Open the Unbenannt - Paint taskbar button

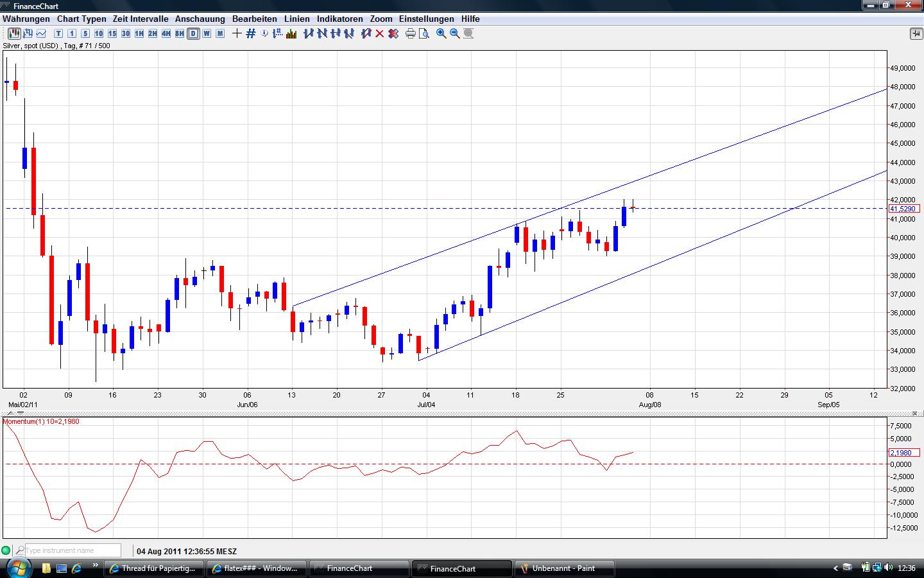[564, 568]
